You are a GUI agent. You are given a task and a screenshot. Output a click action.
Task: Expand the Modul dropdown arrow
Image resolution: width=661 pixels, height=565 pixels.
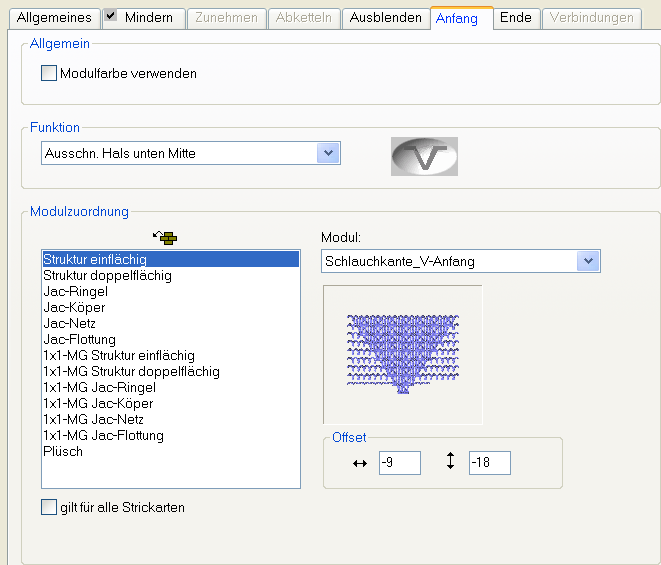(588, 261)
